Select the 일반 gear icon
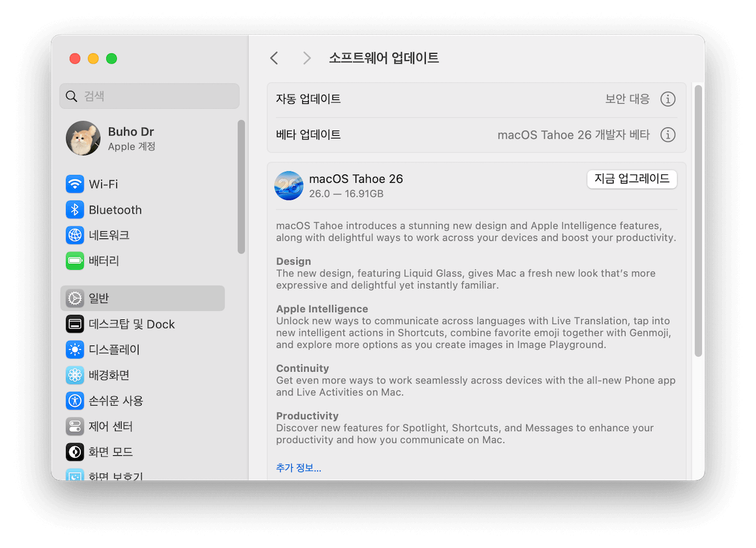The width and height of the screenshot is (756, 548). click(74, 298)
